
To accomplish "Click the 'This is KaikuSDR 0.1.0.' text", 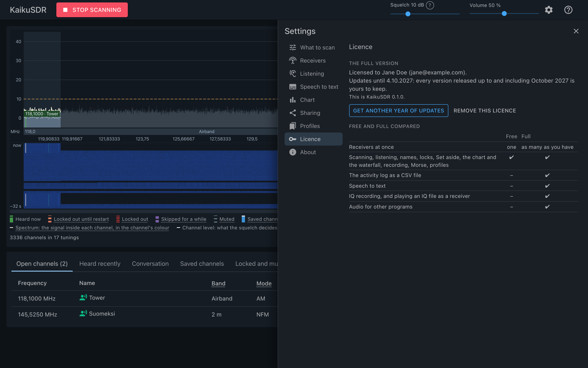I will (x=377, y=97).
